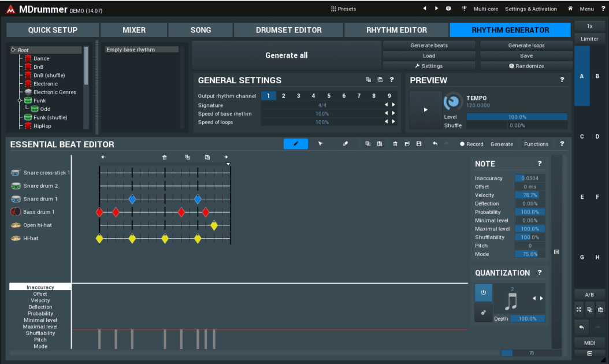This screenshot has height=364, width=609.
Task: Adjust quantization Depth slider
Action: click(x=528, y=318)
